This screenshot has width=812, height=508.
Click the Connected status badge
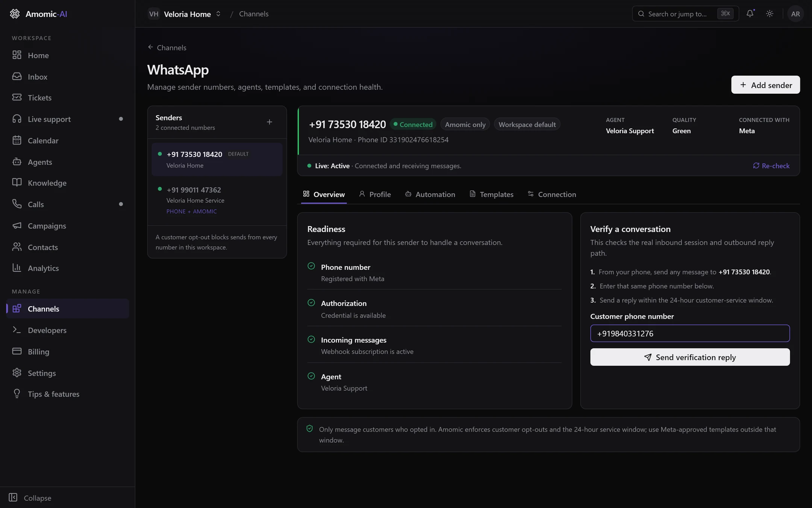tap(413, 125)
